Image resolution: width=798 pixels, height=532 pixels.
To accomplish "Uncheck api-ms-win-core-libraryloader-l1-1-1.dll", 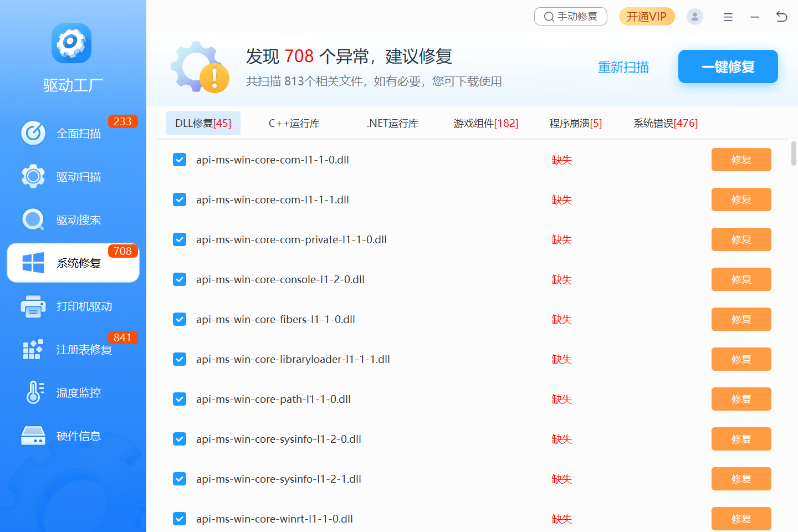I will click(180, 359).
